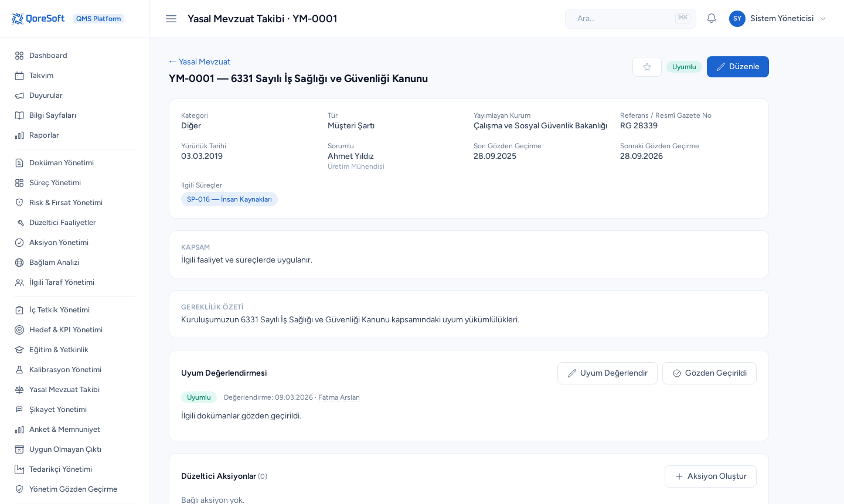Click the Düzeltici Aksiyonlar section heading
This screenshot has height=504, width=844.
(x=219, y=476)
